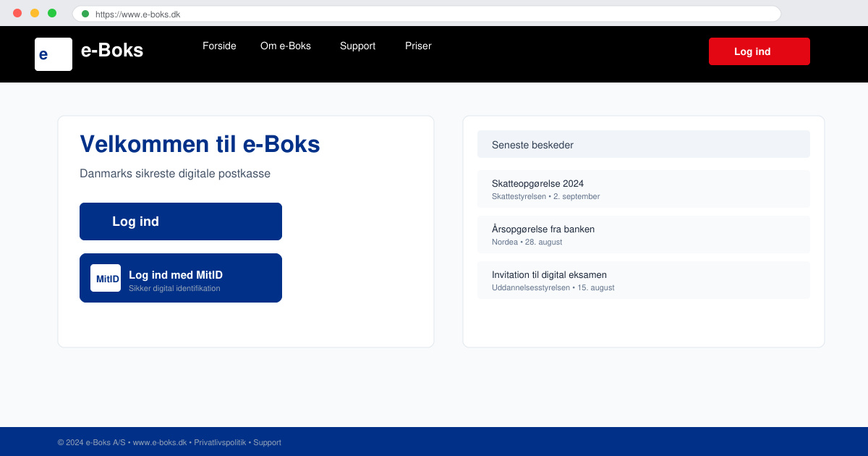Click the e-Boks logo icon
868x456 pixels.
(x=54, y=54)
